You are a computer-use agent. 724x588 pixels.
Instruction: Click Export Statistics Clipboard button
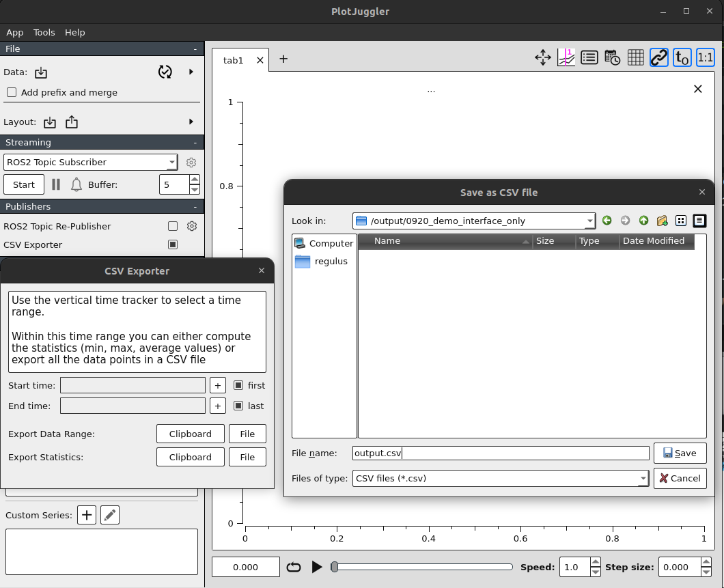point(191,457)
